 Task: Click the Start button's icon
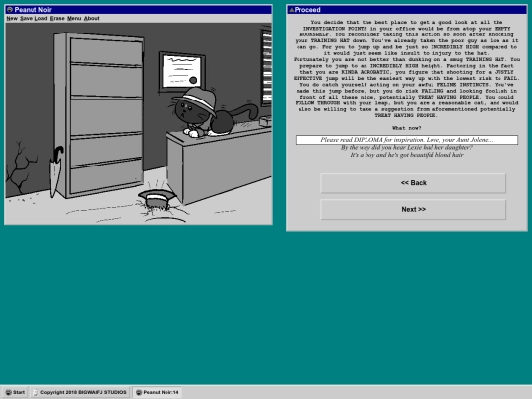tap(9, 392)
